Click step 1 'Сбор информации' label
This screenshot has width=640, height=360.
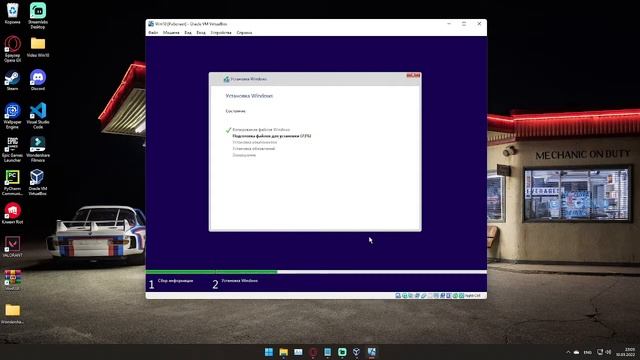point(176,281)
